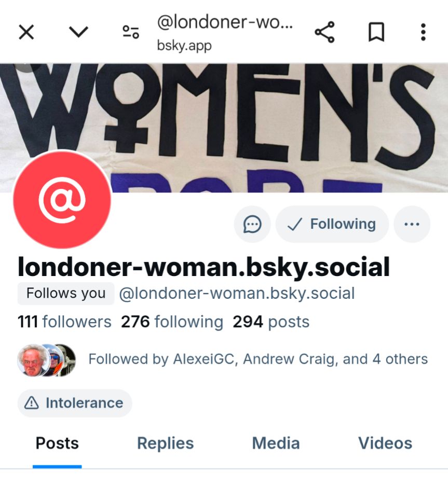Open the 111 followers list
This screenshot has height=482, width=448.
point(64,322)
